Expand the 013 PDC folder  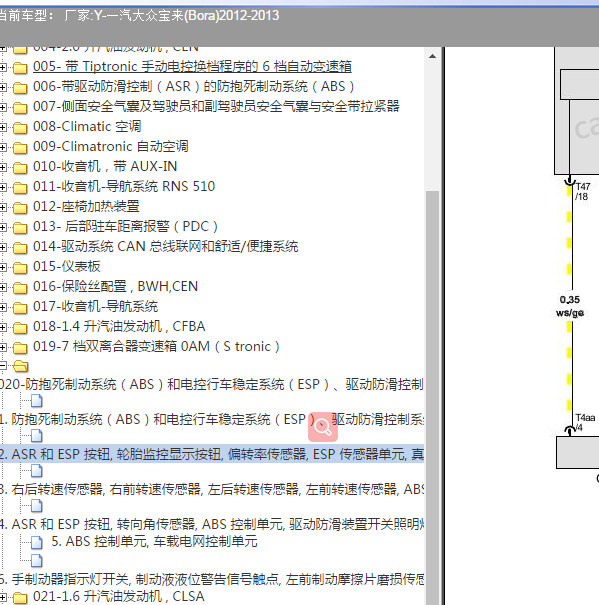3,228
